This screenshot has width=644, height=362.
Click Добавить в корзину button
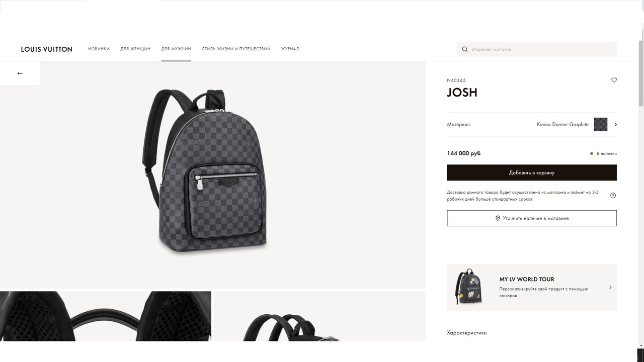(532, 172)
